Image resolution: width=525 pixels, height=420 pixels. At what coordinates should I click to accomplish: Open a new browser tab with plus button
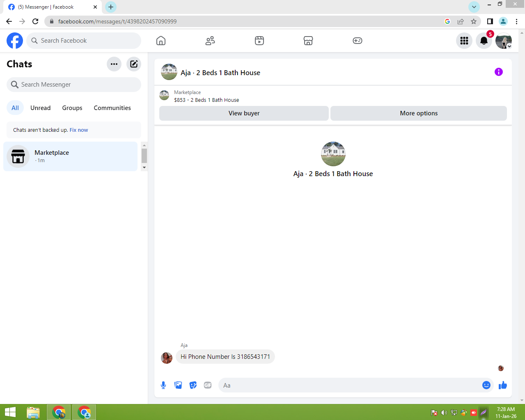[111, 7]
